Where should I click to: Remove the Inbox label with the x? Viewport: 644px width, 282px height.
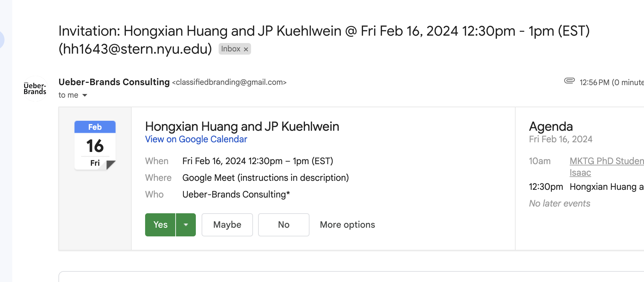pos(246,49)
